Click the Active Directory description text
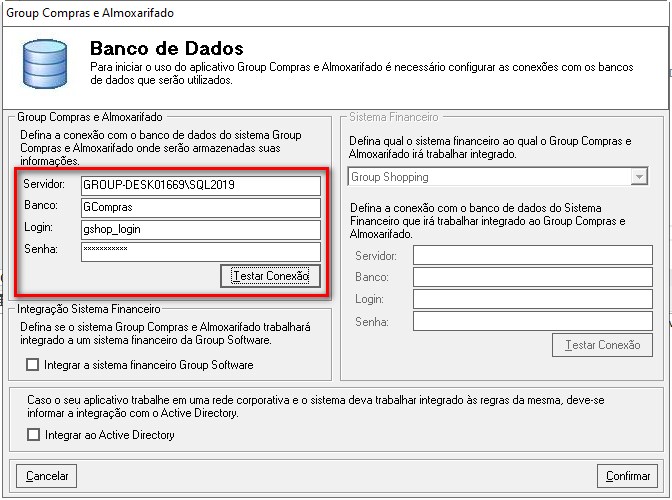The height and width of the screenshot is (500, 672). [x=315, y=406]
